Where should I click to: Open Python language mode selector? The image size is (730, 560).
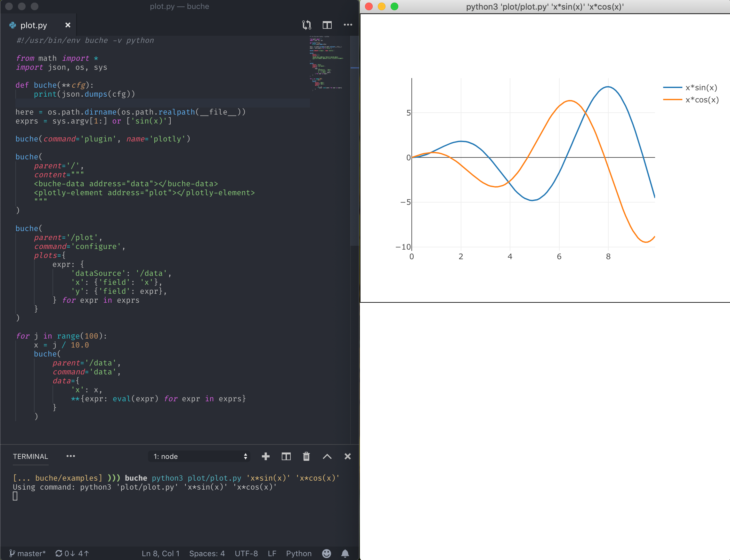click(x=298, y=553)
